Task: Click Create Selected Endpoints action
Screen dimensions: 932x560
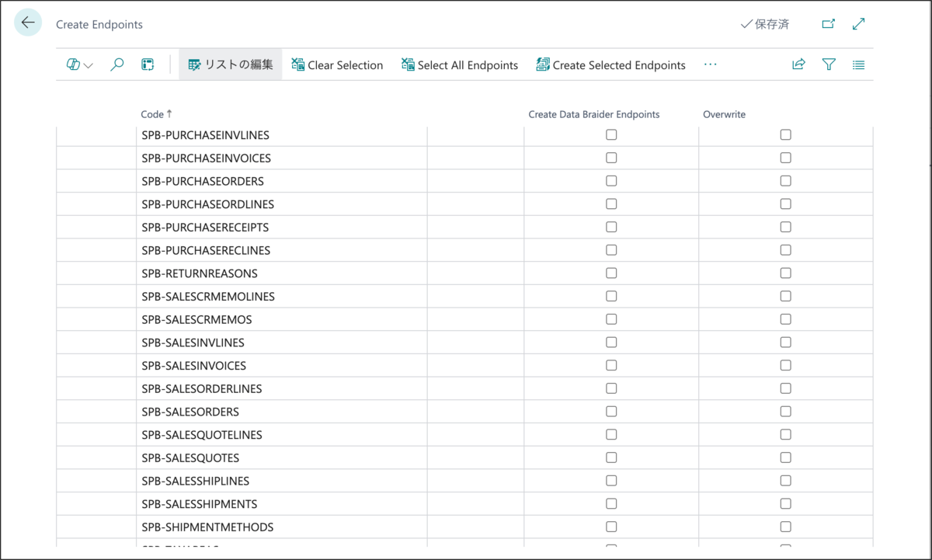Action: click(x=611, y=65)
